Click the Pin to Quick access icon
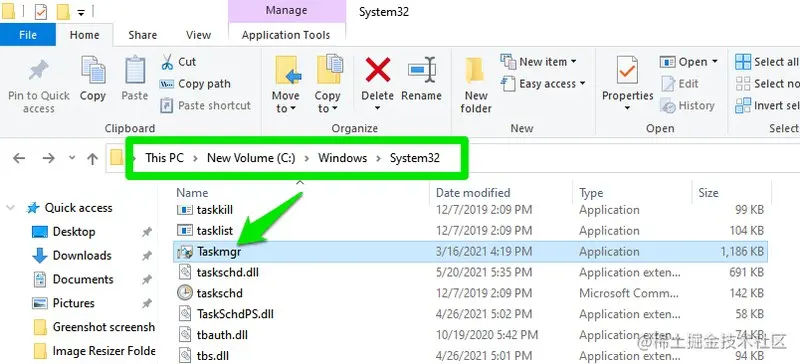The width and height of the screenshot is (800, 364). [x=39, y=71]
